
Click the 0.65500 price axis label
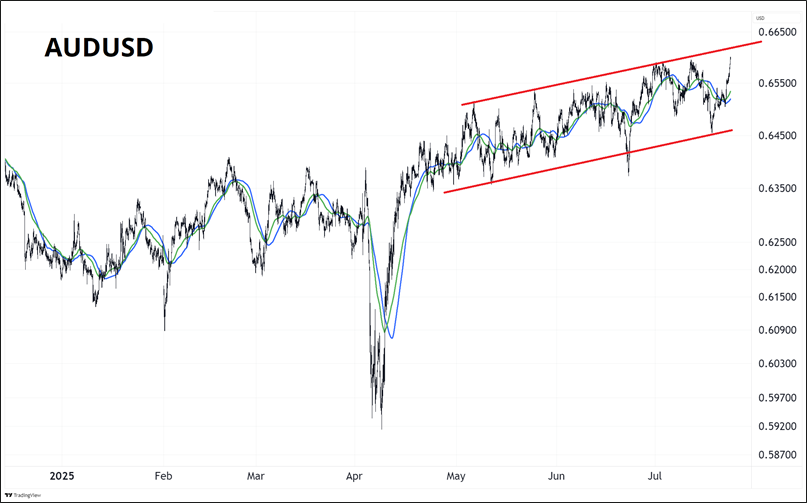coord(779,84)
